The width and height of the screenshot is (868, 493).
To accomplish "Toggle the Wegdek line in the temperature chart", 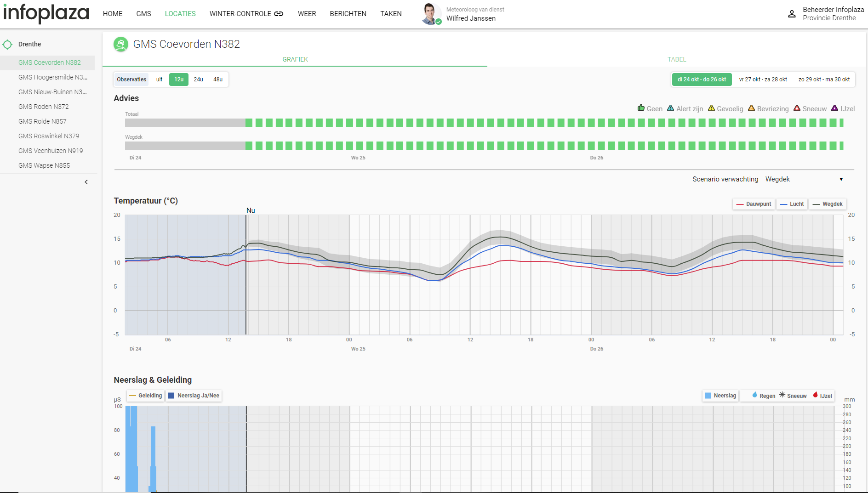I will coord(828,204).
